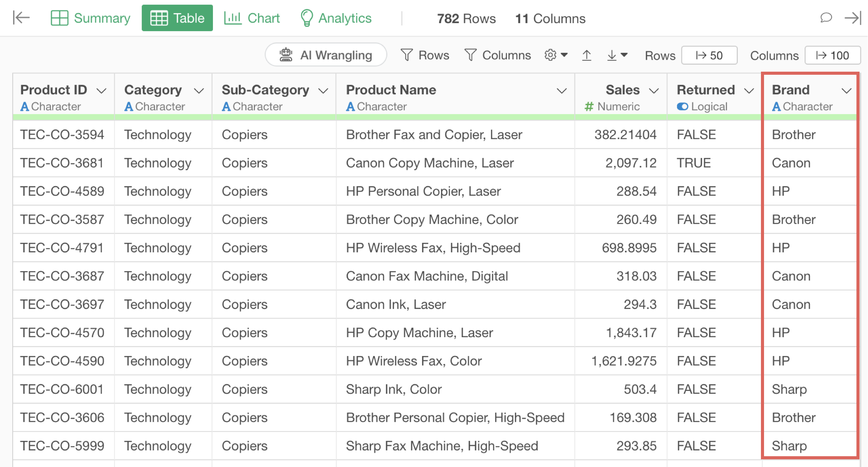Launch the AI Wrangling button

326,55
